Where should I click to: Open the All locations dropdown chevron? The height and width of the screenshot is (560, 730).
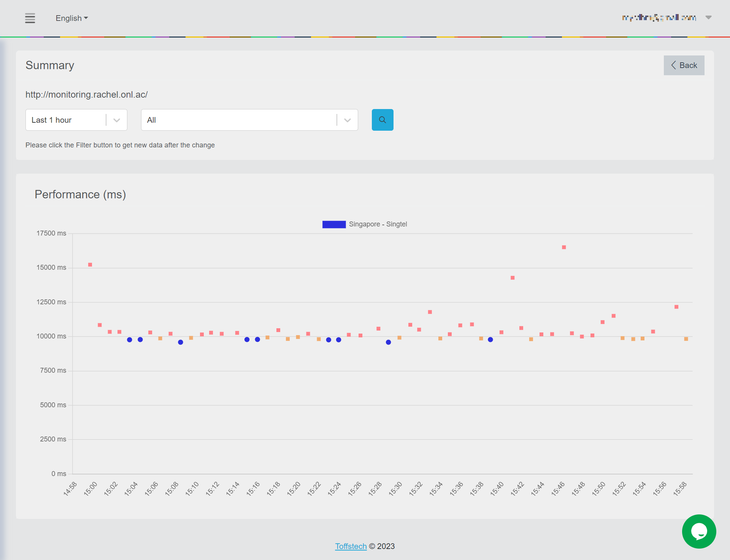click(x=347, y=120)
